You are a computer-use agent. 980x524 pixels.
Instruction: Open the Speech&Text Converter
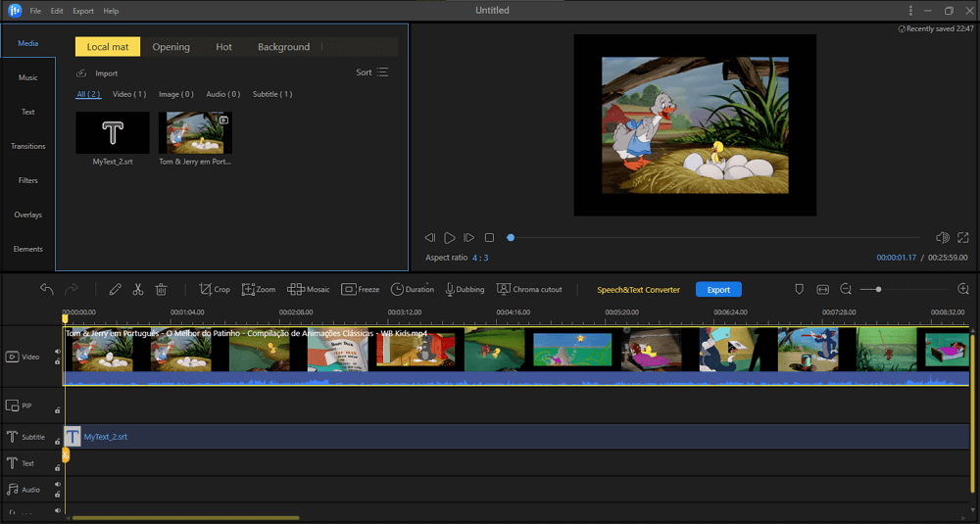click(x=638, y=290)
